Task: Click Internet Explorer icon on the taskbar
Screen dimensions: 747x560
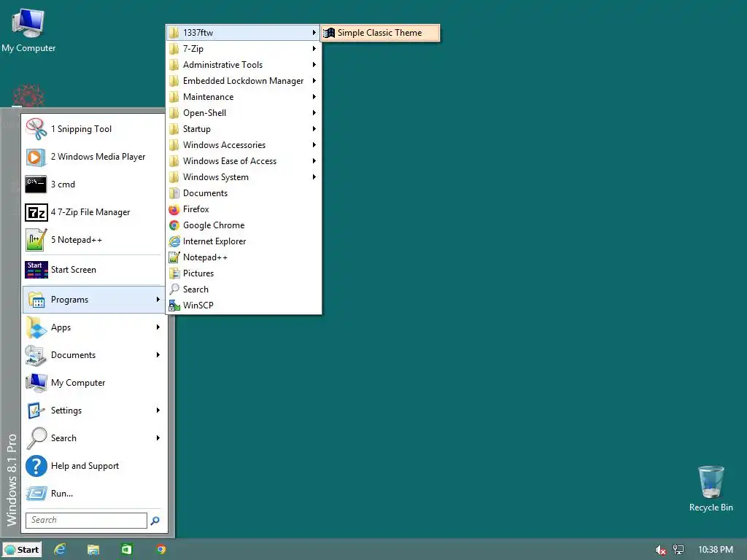Action: [x=60, y=550]
